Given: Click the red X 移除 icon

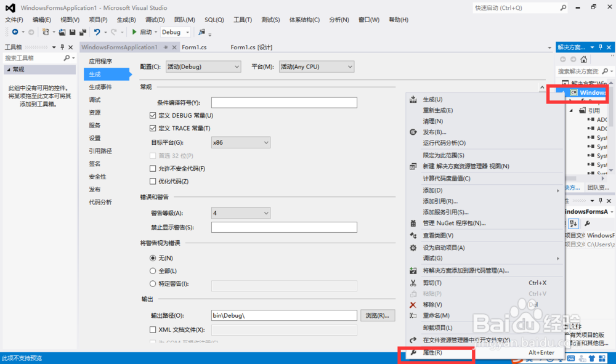Looking at the screenshot, I should point(413,305).
